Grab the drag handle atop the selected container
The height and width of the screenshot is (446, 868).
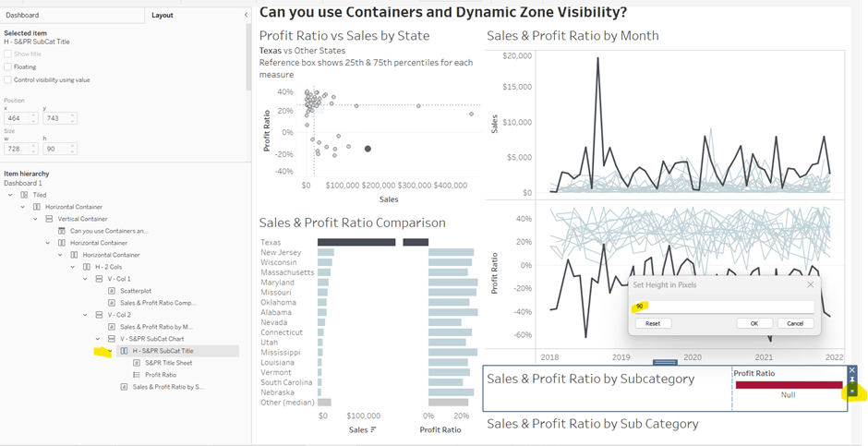coord(665,362)
